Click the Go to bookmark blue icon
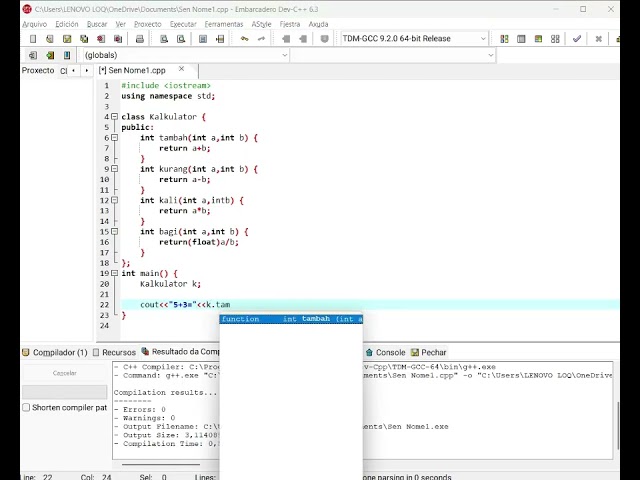This screenshot has height=480, width=640. (x=67, y=55)
